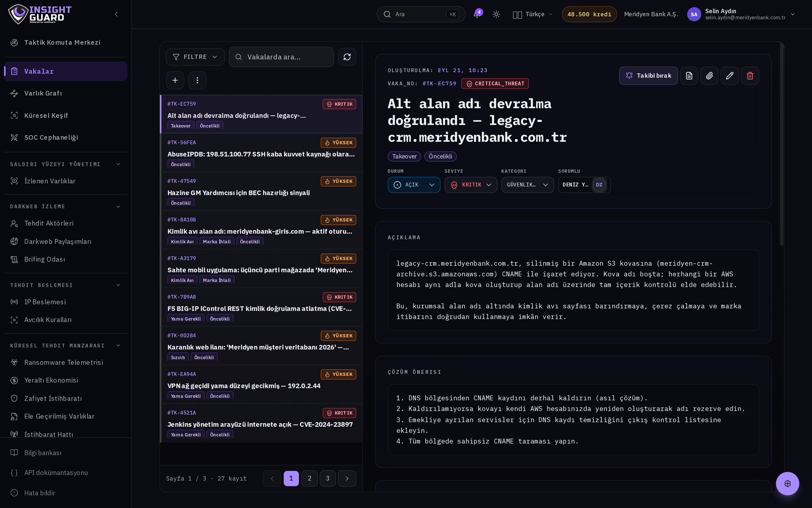Open the Kategori GÜVENLIK dropdown

(x=528, y=185)
